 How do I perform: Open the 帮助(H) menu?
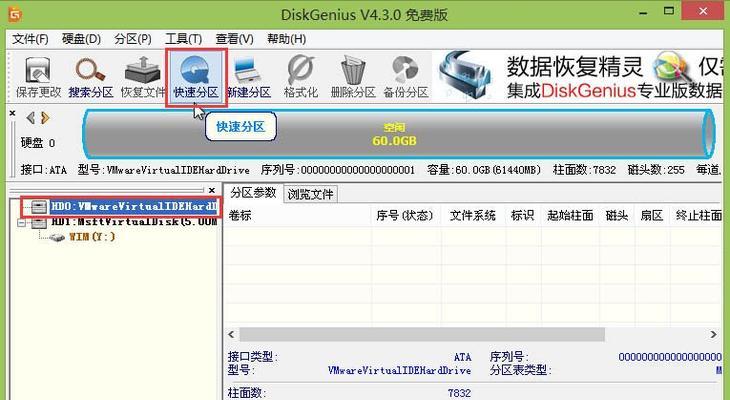pos(286,39)
